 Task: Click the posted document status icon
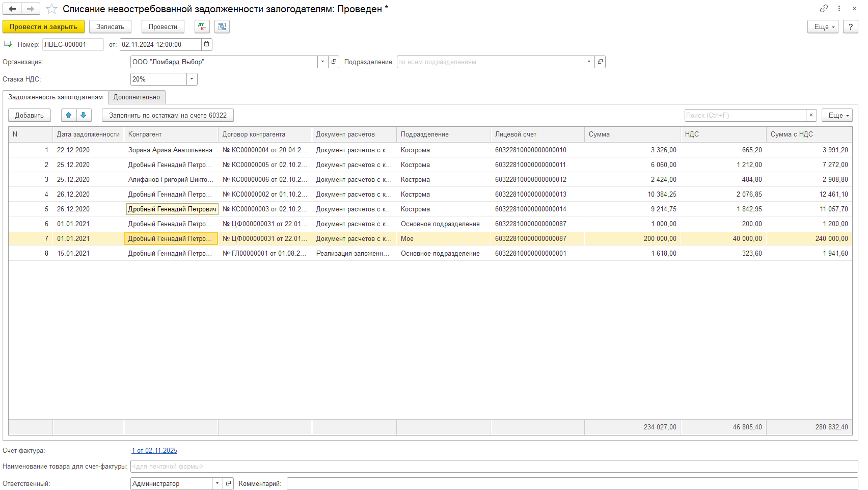(8, 44)
